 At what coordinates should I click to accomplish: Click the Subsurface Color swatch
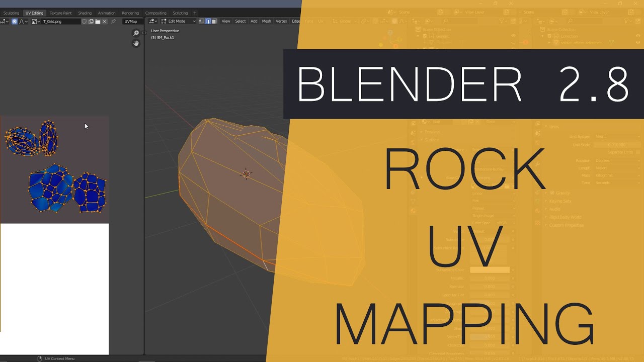pos(491,270)
